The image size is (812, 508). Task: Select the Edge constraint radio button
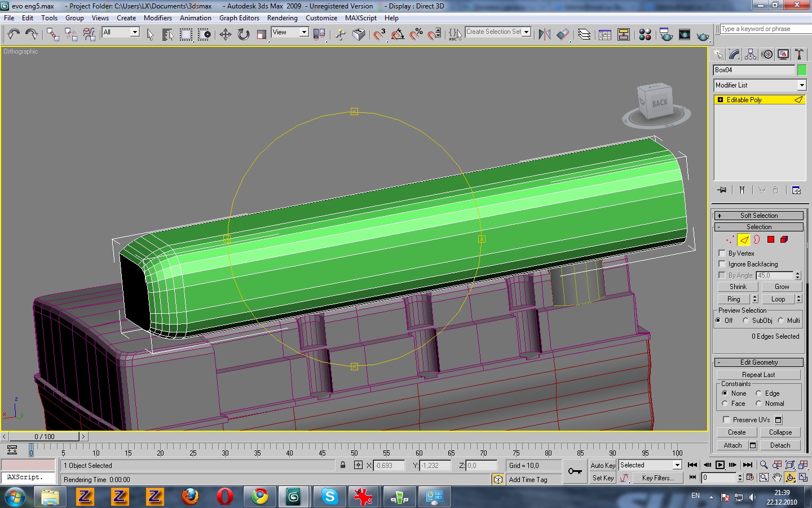click(759, 393)
